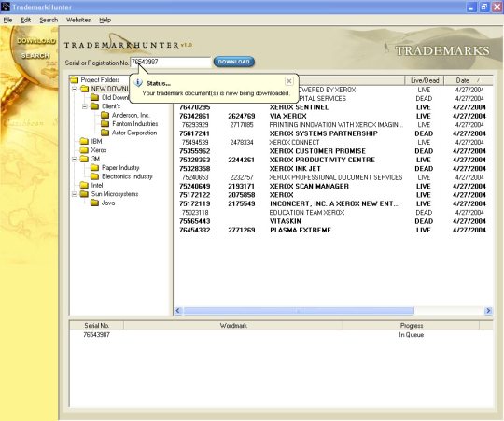Screen dimensions: 504x421
Task: Select the Xerox folder icon
Action: pyautogui.click(x=85, y=150)
